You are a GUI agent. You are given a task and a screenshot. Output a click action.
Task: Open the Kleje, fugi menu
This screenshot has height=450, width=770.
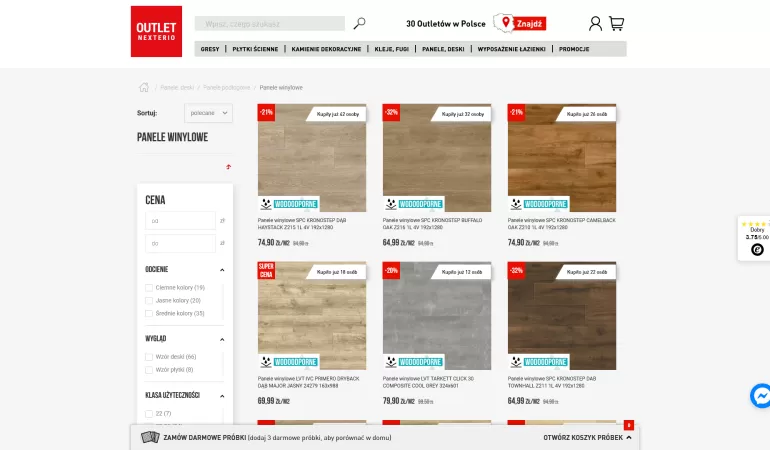(x=391, y=49)
